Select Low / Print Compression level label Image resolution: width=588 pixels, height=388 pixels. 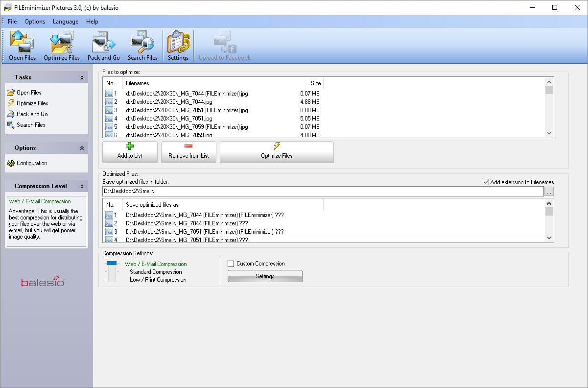pyautogui.click(x=158, y=280)
